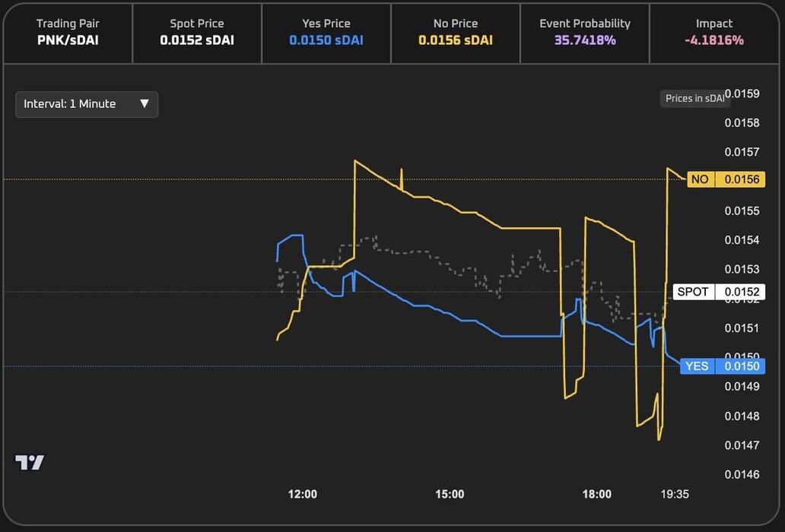Screen dimensions: 785x532
Task: Select the No Price 0.0156 sDAI card
Action: tap(455, 33)
